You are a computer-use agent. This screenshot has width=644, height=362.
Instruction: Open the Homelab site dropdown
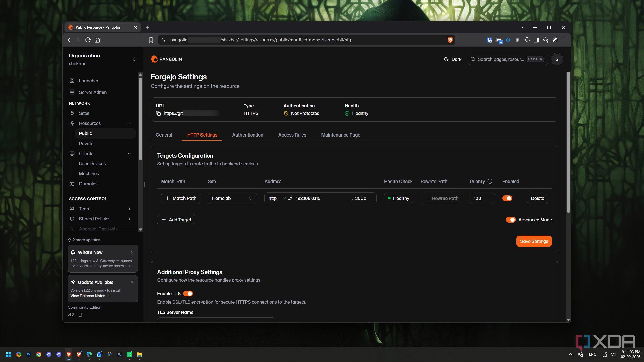point(232,198)
